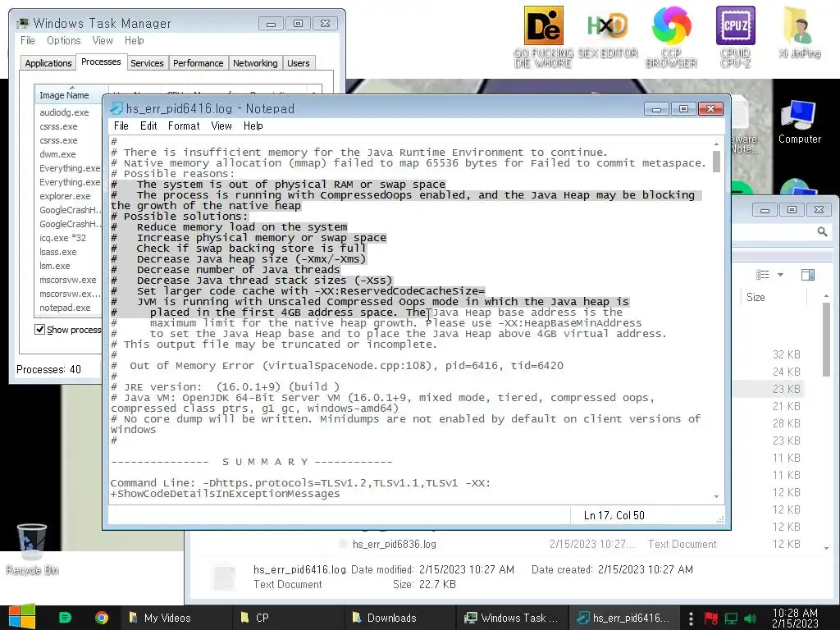Open the Notepad View menu
Image resolution: width=840 pixels, height=630 pixels.
221,126
